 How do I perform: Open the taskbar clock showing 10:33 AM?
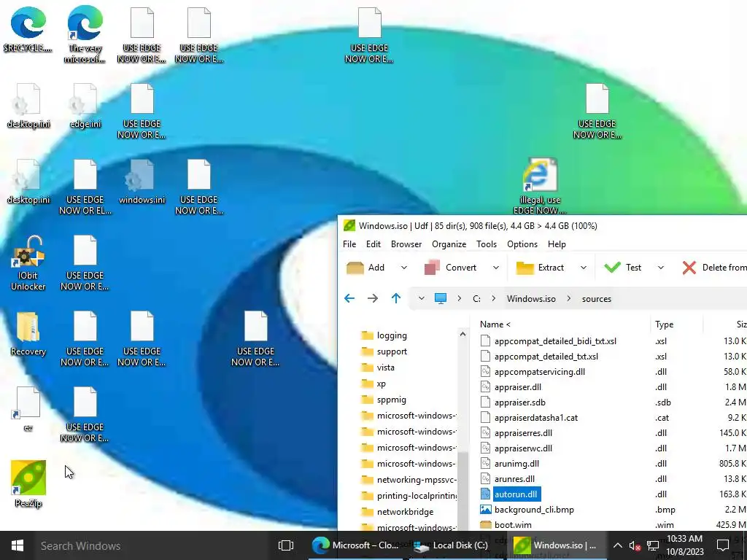pos(684,545)
